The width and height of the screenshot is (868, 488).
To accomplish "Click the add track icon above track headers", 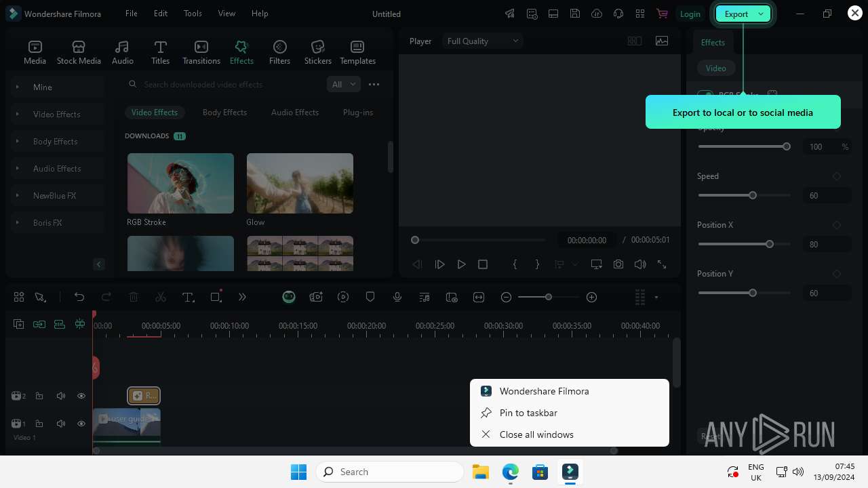I will pyautogui.click(x=18, y=324).
